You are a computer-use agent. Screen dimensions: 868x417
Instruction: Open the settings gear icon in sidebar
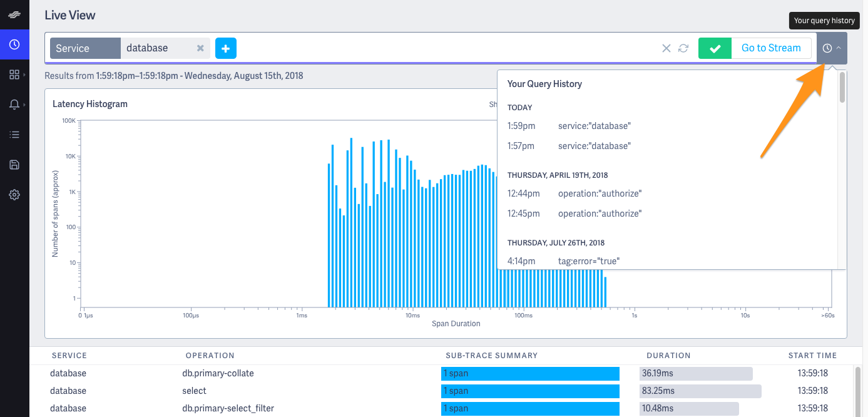[14, 195]
